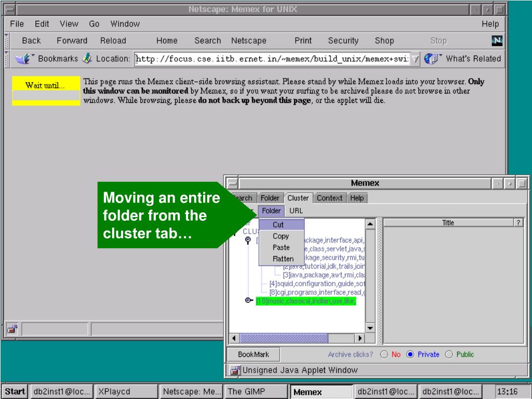The width and height of the screenshot is (532, 399).
Task: Open Netscape Go menu
Action: click(x=94, y=24)
